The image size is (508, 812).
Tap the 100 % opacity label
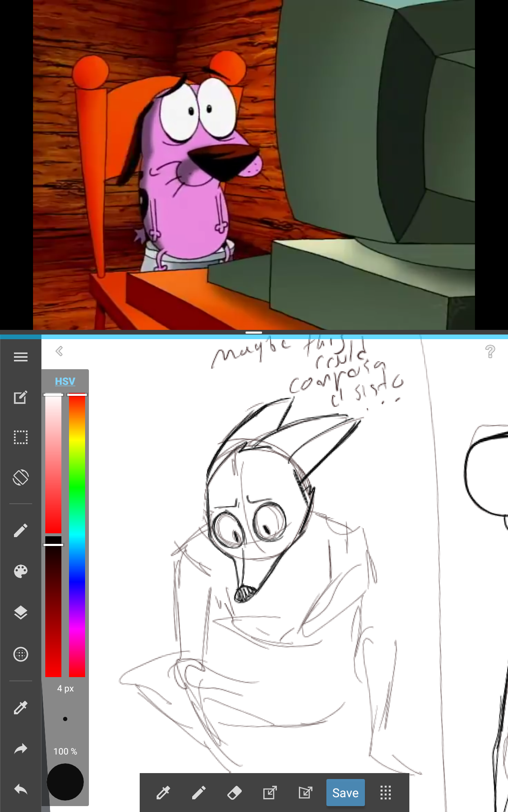point(65,752)
